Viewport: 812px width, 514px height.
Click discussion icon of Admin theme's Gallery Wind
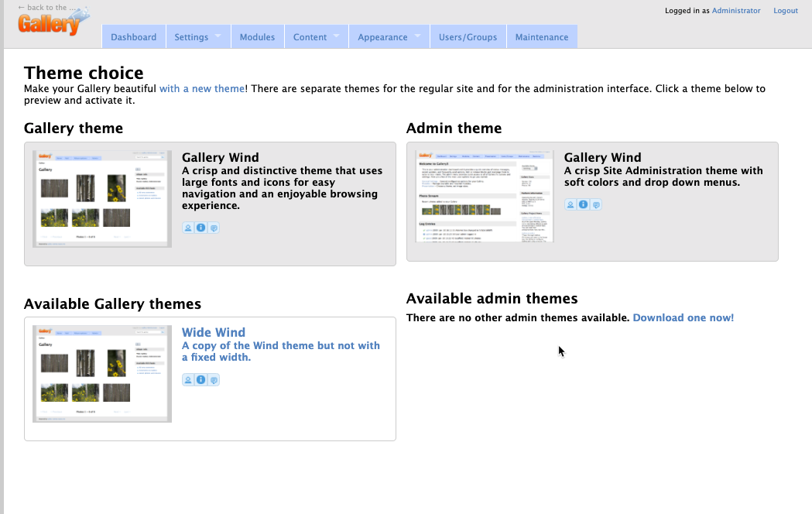coord(596,204)
